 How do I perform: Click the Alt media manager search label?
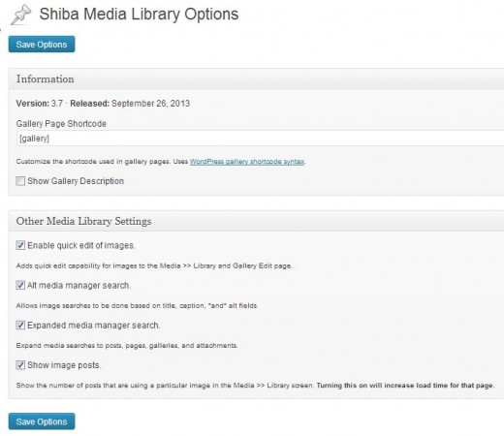coord(79,285)
